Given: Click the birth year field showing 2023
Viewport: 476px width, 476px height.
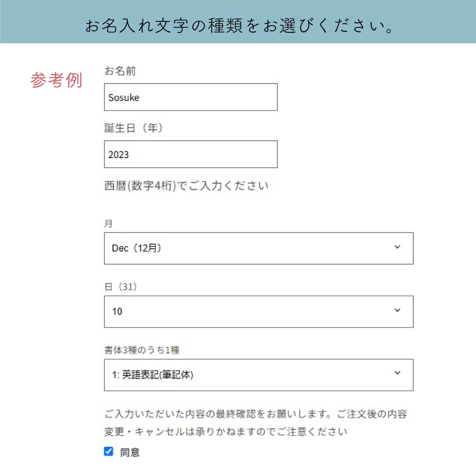Looking at the screenshot, I should 190,154.
